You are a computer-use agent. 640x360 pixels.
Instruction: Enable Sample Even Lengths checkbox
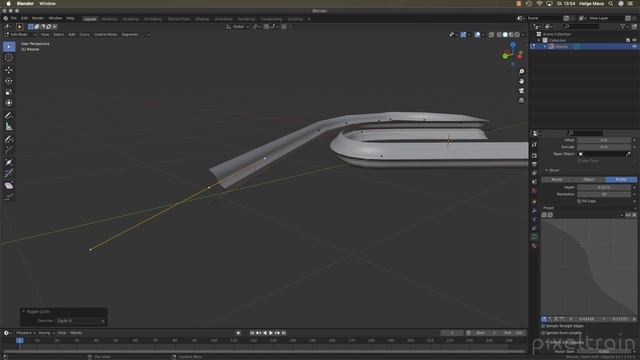(x=543, y=333)
